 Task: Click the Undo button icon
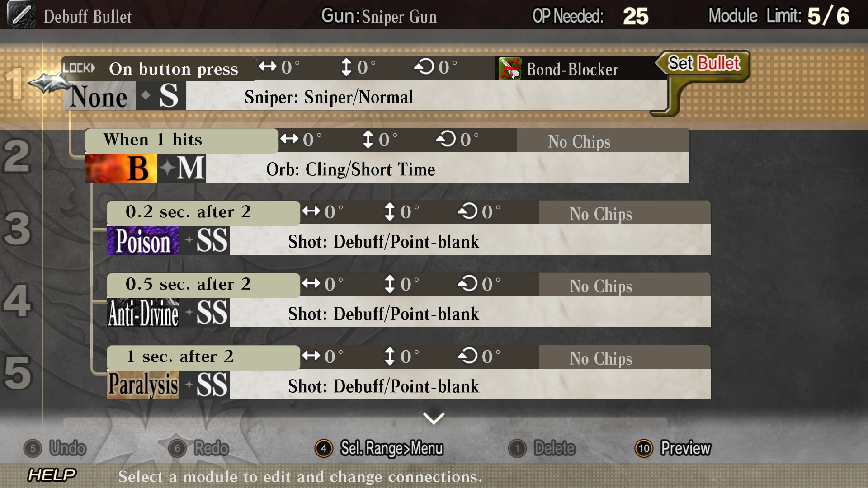[x=33, y=448]
